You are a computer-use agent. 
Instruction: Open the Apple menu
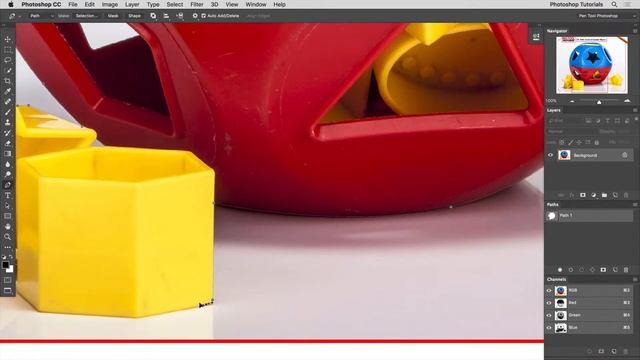(11, 4)
